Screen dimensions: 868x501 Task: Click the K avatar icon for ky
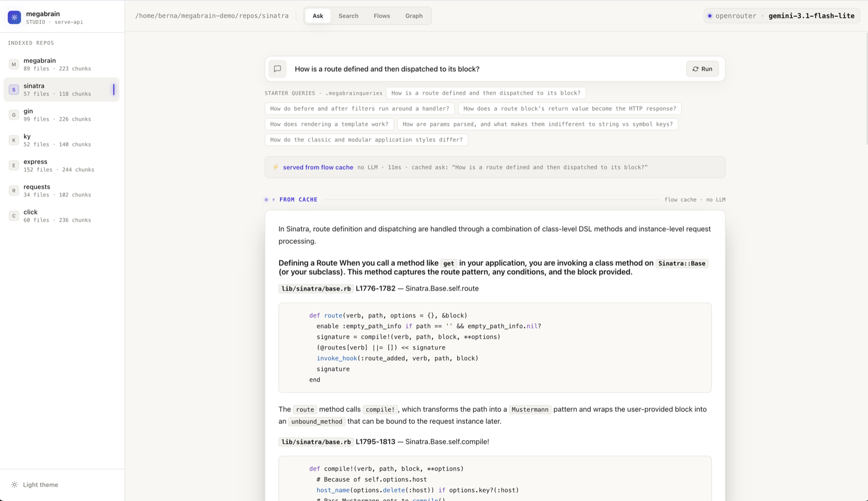(x=14, y=140)
